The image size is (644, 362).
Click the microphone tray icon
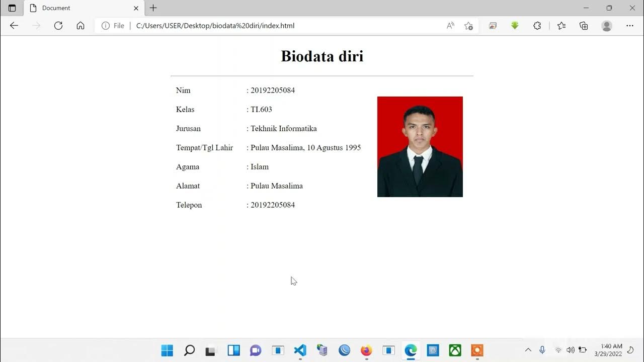[542, 350]
